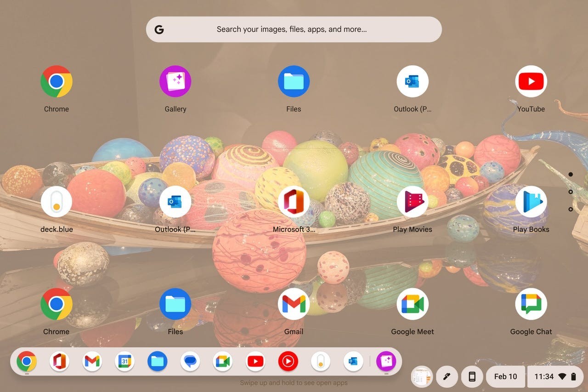
Task: Open Files in the grid's top row
Action: [x=294, y=81]
